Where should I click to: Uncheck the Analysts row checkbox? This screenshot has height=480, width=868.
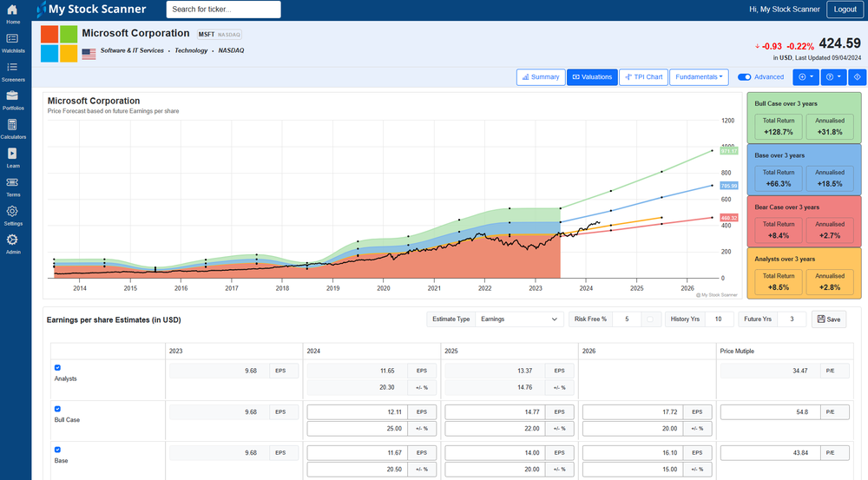pos(57,368)
